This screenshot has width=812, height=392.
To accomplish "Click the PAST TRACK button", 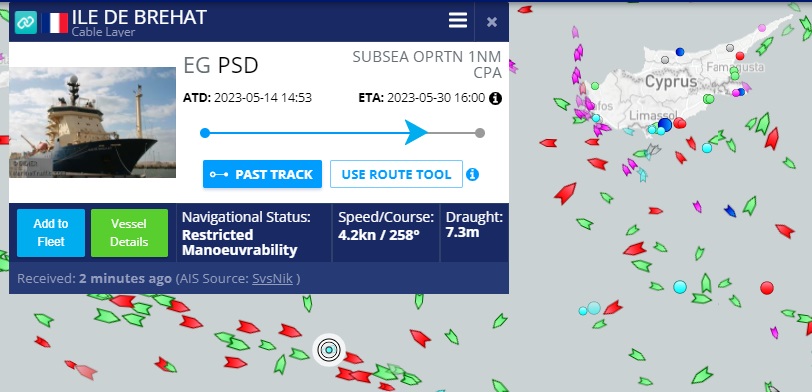I will tap(263, 174).
